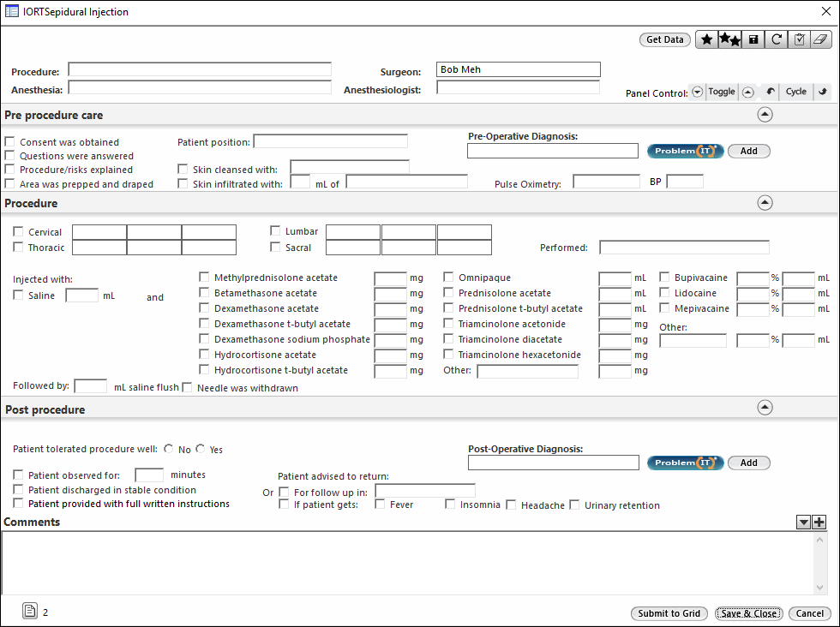Click the plus icon next to Comments
The image size is (840, 627).
pos(819,522)
